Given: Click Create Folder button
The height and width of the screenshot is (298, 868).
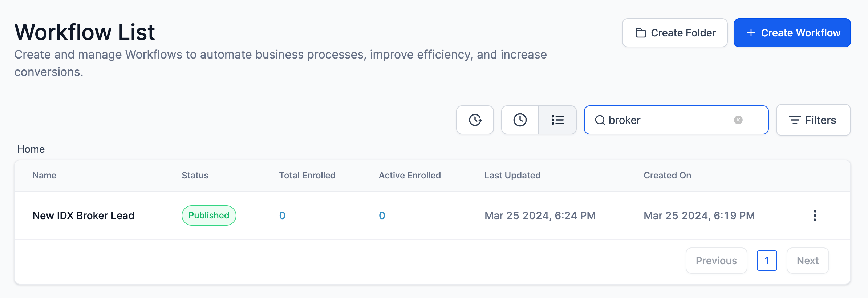Looking at the screenshot, I should tap(675, 33).
